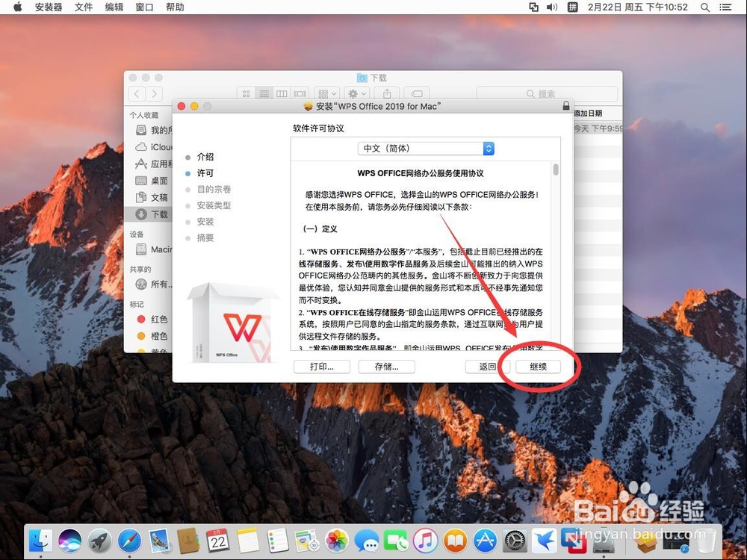Switch Finder to column view
Image resolution: width=747 pixels, height=560 pixels.
click(282, 94)
